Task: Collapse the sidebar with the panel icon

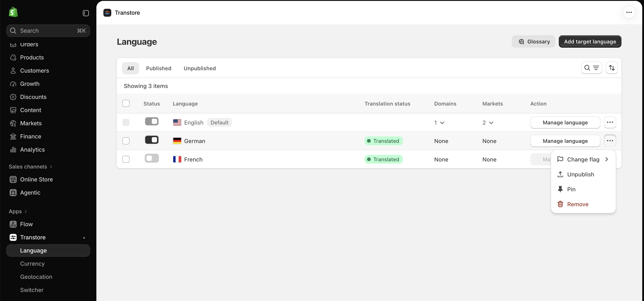Action: (x=86, y=13)
